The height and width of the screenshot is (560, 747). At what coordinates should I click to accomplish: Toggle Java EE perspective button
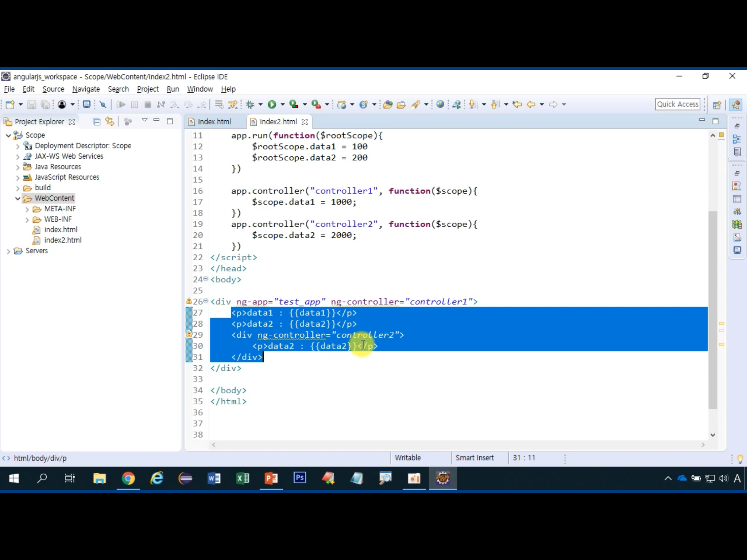(x=736, y=105)
